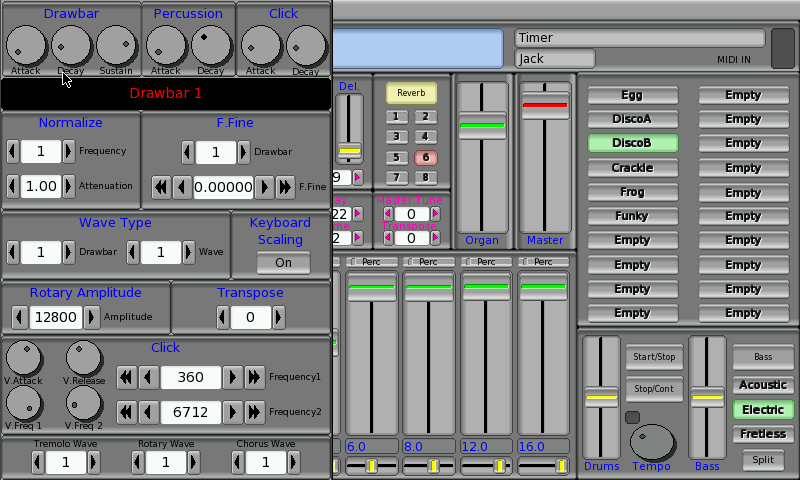This screenshot has height=480, width=800.
Task: Select reverb preset 6
Action: [426, 158]
